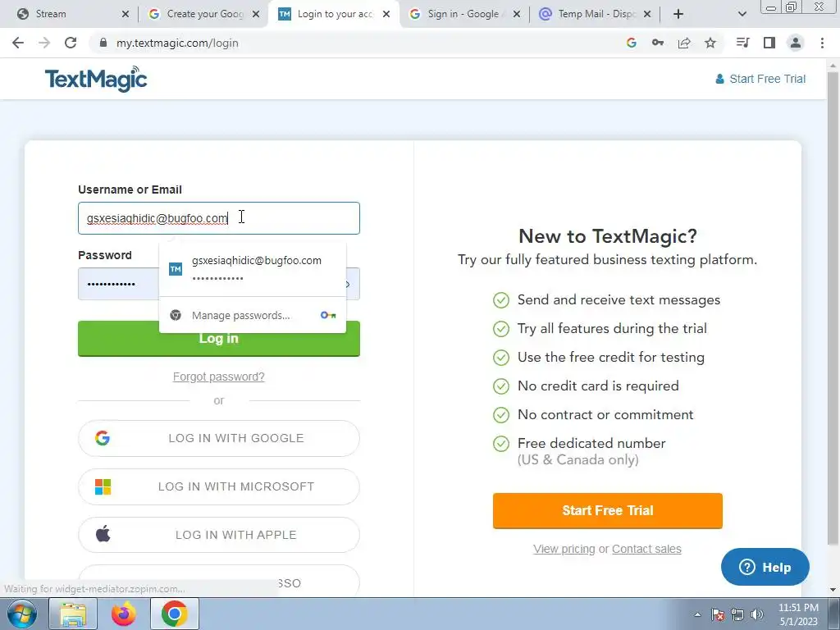Open Action Center flag tray icon

click(718, 614)
